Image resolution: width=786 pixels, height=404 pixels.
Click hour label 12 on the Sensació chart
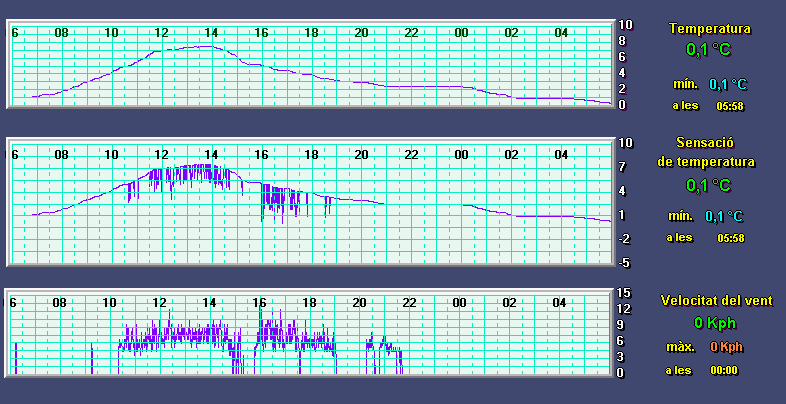click(x=161, y=155)
